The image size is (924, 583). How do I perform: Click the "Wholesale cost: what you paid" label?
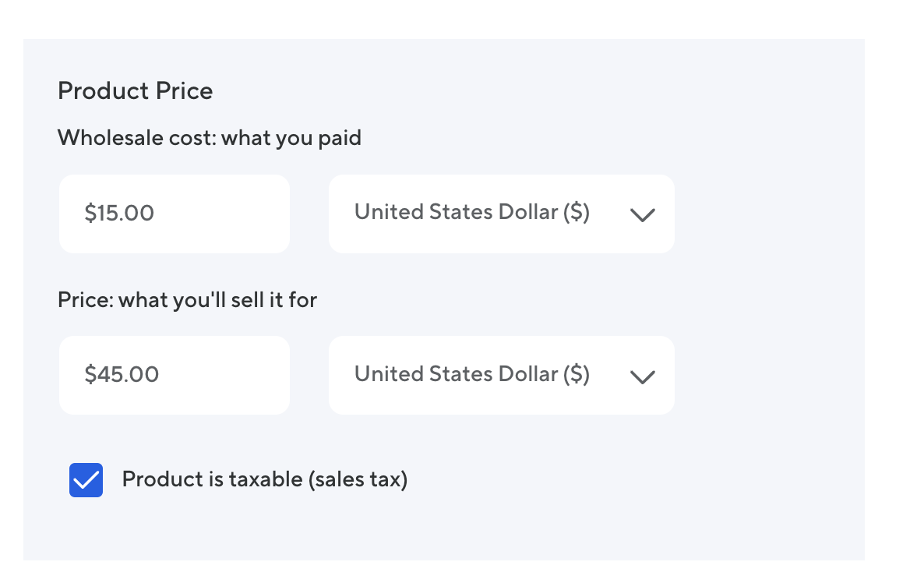pyautogui.click(x=210, y=139)
